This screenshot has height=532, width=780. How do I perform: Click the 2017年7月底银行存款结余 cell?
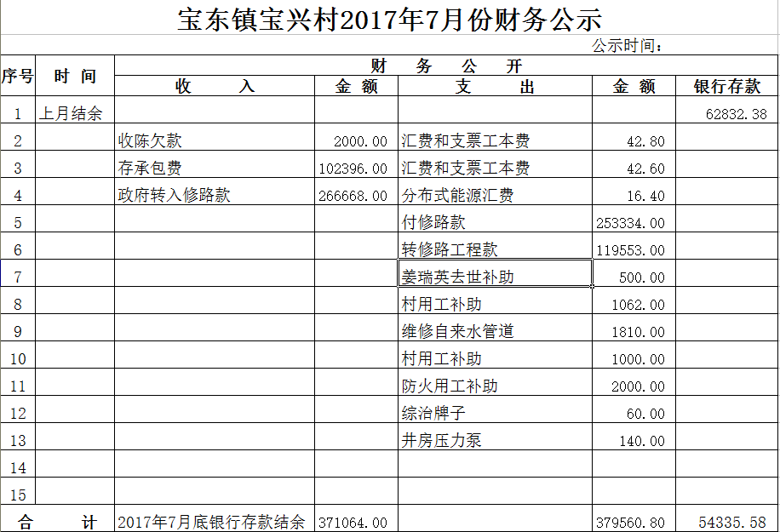click(x=215, y=518)
